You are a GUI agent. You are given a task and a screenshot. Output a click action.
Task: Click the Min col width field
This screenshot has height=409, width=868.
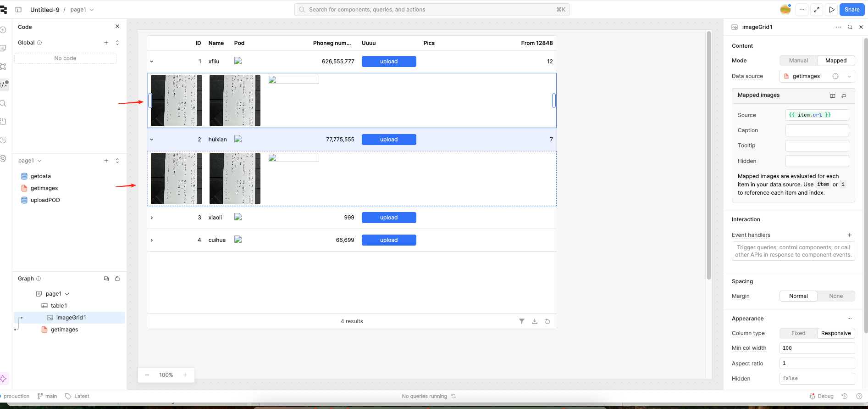pyautogui.click(x=817, y=348)
